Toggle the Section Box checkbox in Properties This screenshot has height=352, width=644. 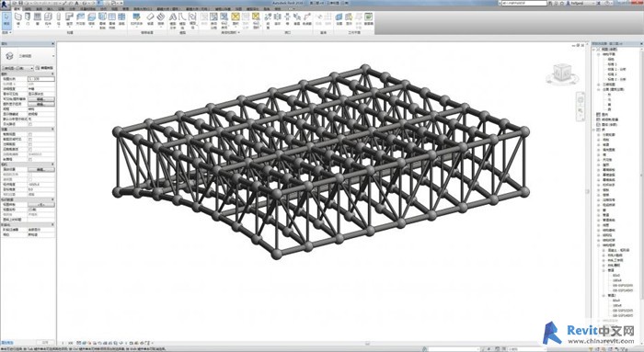[x=30, y=159]
